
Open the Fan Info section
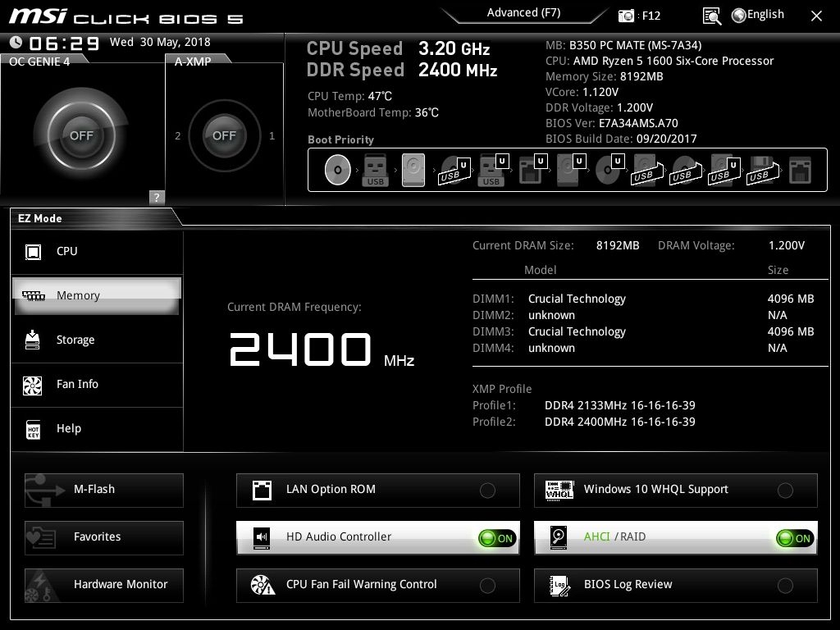pyautogui.click(x=97, y=384)
